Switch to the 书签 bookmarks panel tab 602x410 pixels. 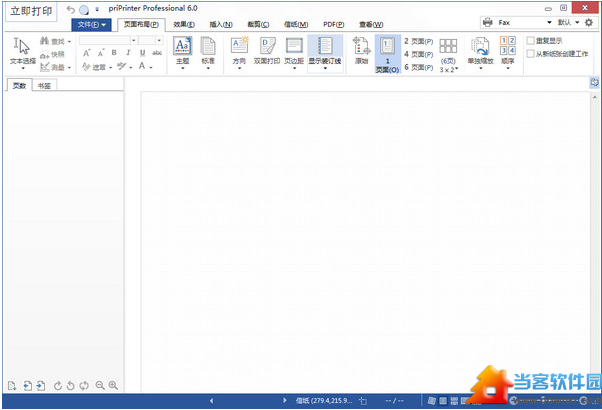(x=45, y=86)
